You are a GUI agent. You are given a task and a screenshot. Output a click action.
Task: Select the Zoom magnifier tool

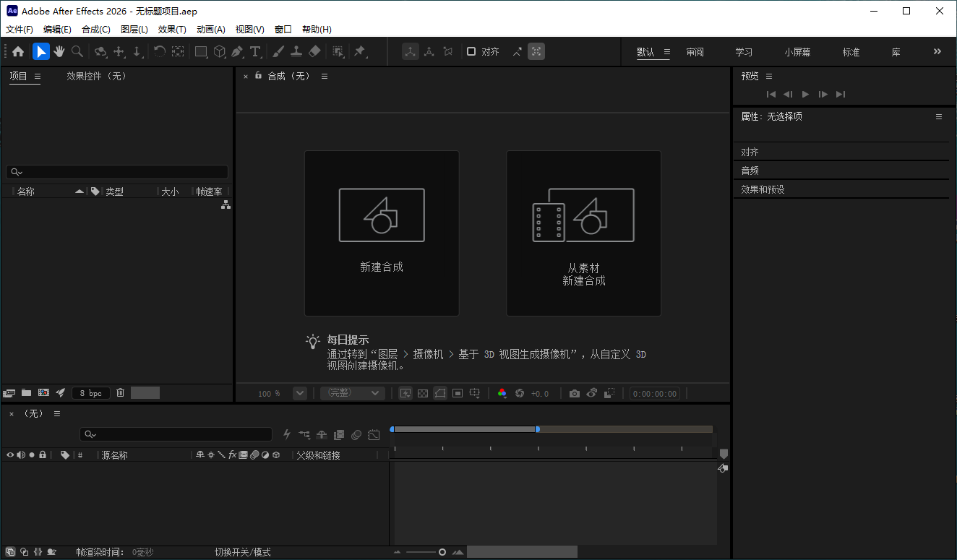click(x=77, y=51)
